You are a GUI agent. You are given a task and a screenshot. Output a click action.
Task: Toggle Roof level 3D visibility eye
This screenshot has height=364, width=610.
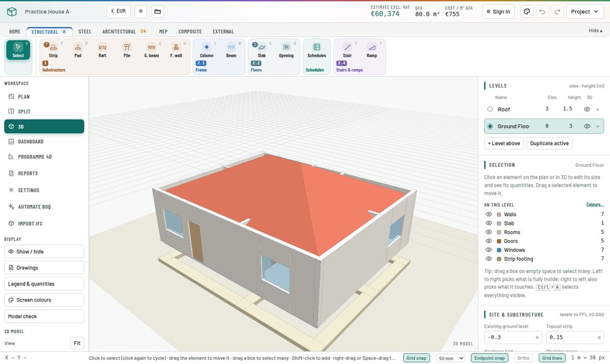587,109
